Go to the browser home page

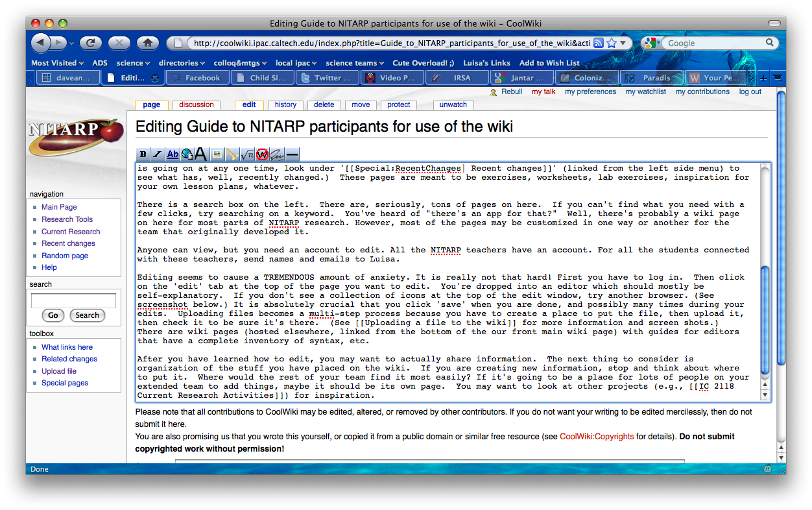point(148,43)
